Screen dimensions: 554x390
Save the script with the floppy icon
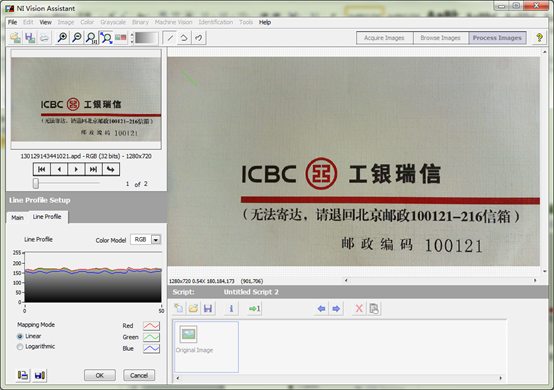[208, 308]
